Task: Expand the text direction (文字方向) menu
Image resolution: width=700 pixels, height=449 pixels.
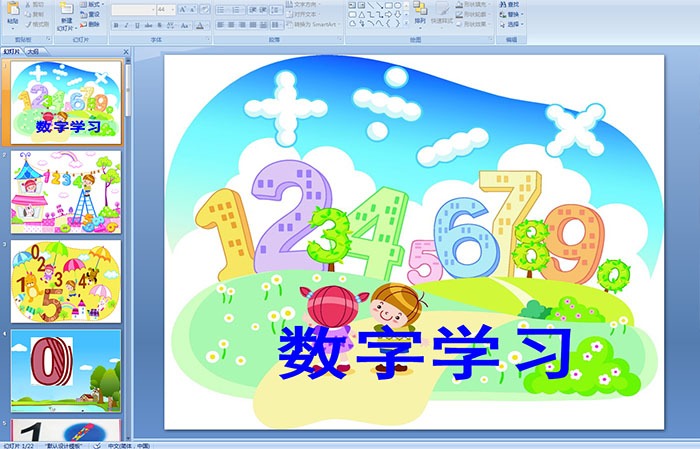Action: pos(304,4)
